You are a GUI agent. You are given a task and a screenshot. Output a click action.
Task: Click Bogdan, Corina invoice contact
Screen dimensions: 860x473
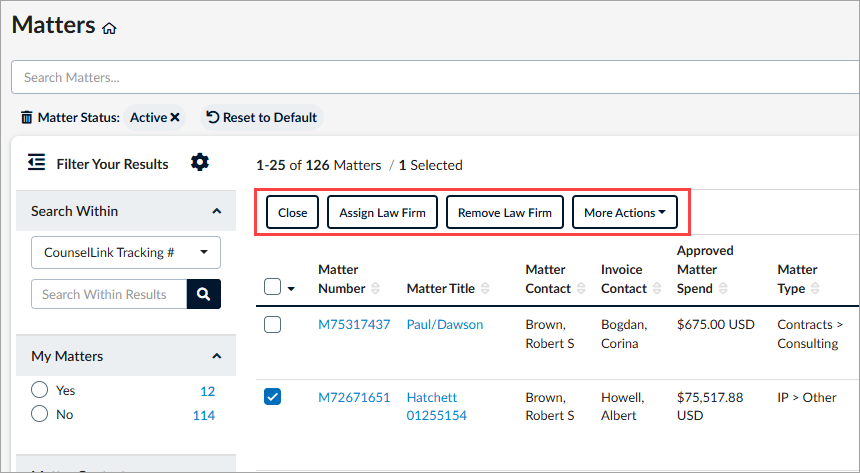[x=624, y=334]
